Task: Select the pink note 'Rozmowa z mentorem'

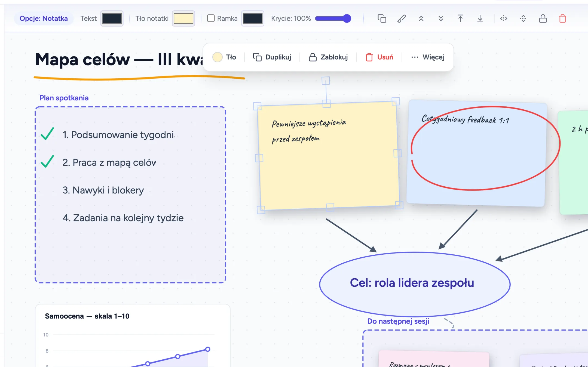Action: pyautogui.click(x=434, y=359)
